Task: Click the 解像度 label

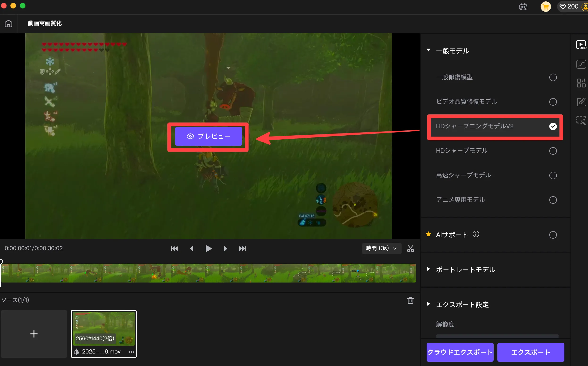Action: point(445,324)
